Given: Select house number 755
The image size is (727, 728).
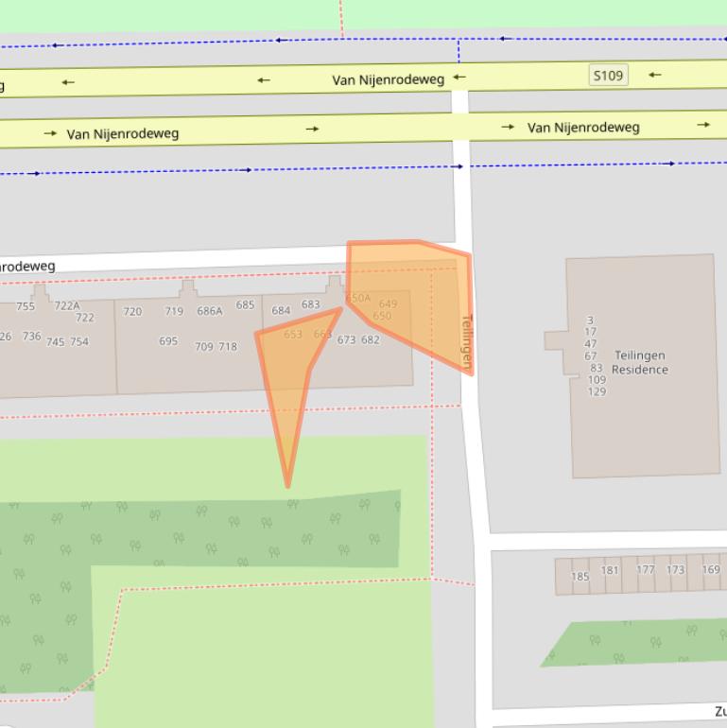Looking at the screenshot, I should 26,306.
